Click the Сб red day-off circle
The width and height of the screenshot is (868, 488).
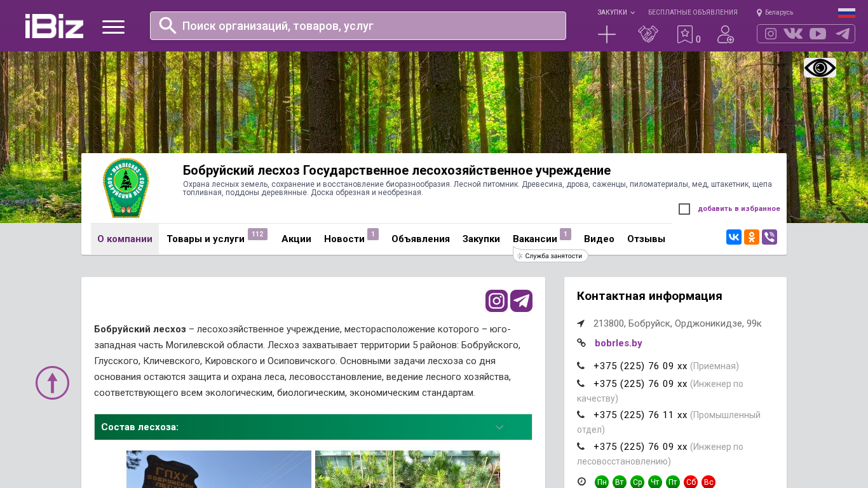(691, 482)
